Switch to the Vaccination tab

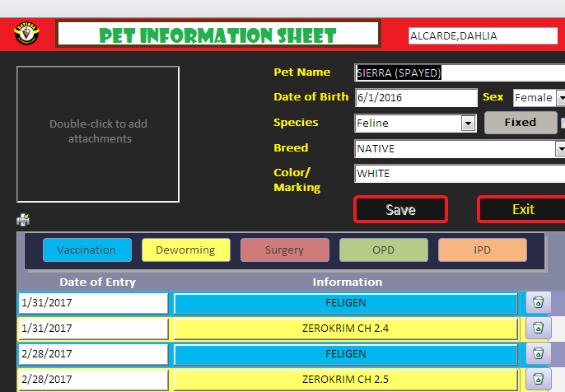pyautogui.click(x=86, y=250)
